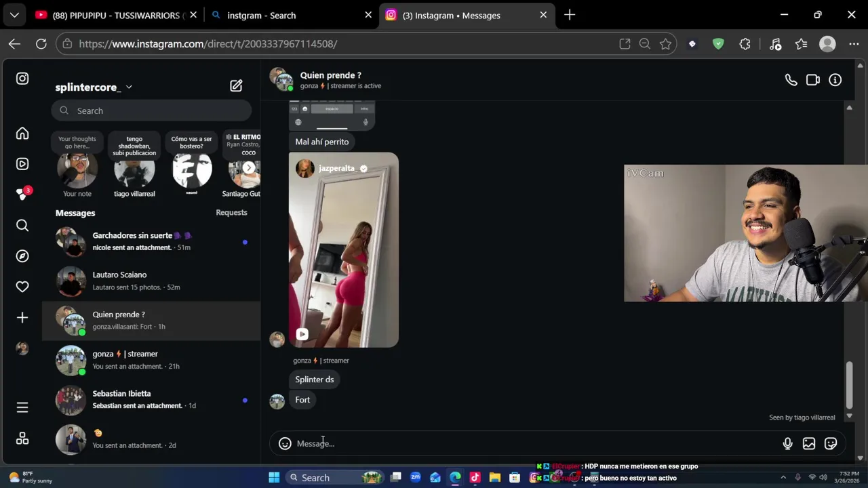Open message Requests link
This screenshot has width=868, height=488.
point(231,213)
